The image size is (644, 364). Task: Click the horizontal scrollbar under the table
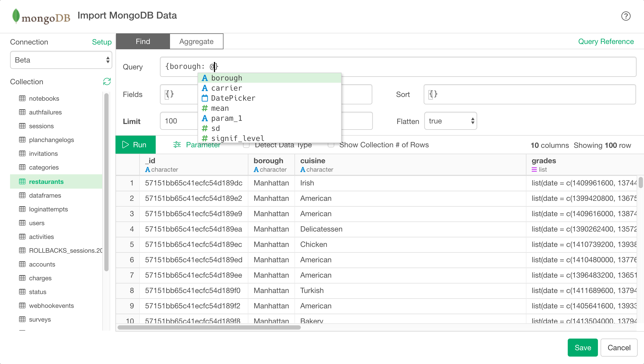[x=209, y=327]
